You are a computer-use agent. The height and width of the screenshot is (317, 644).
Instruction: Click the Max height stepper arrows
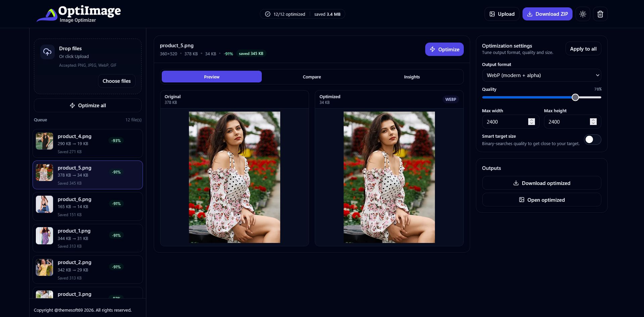593,122
